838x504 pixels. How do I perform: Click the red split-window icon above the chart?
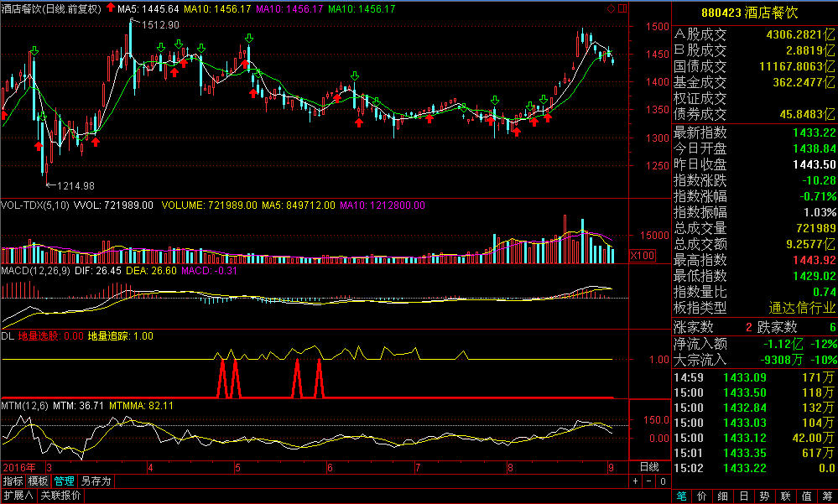621,9
